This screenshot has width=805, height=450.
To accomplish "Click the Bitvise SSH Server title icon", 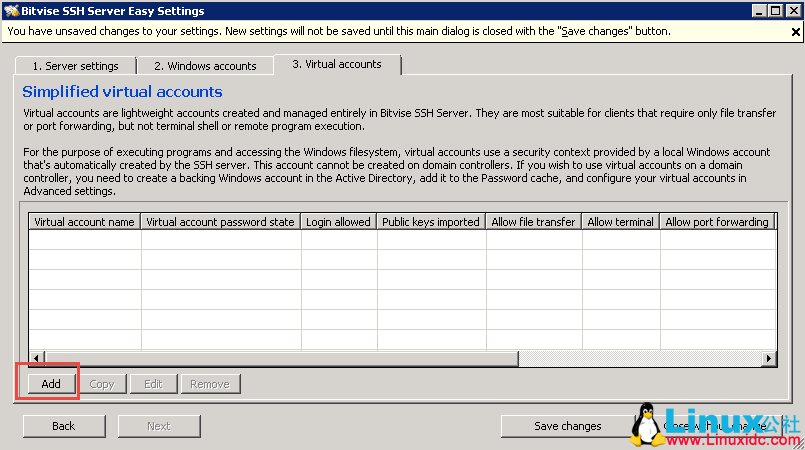I will point(11,11).
